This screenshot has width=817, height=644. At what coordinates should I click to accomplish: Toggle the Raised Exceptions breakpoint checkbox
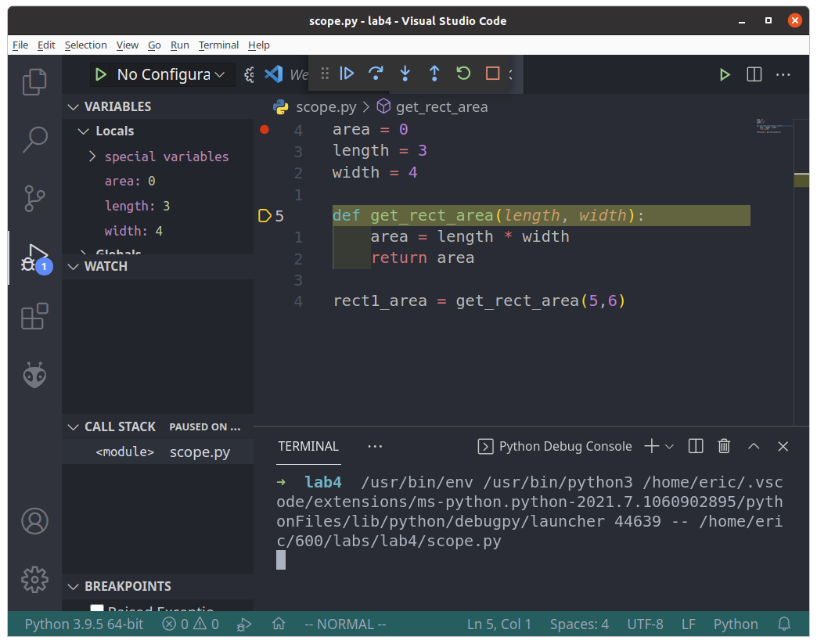97,609
